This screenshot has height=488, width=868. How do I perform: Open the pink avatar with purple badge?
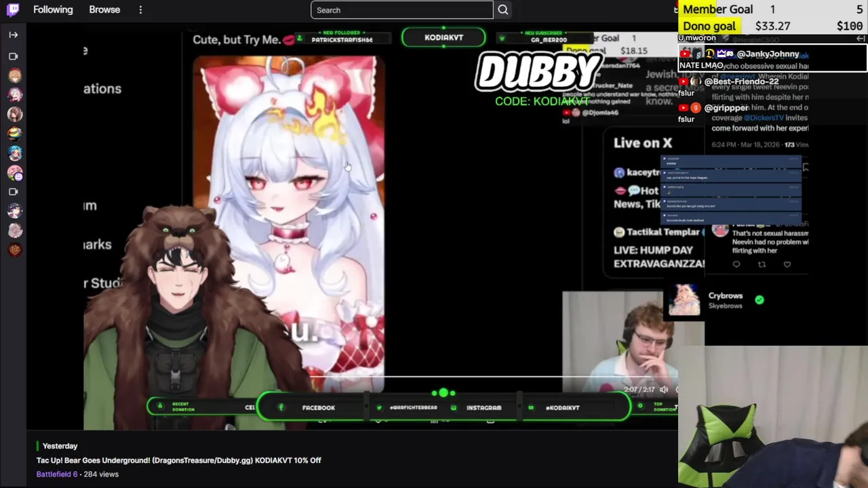pos(14,173)
